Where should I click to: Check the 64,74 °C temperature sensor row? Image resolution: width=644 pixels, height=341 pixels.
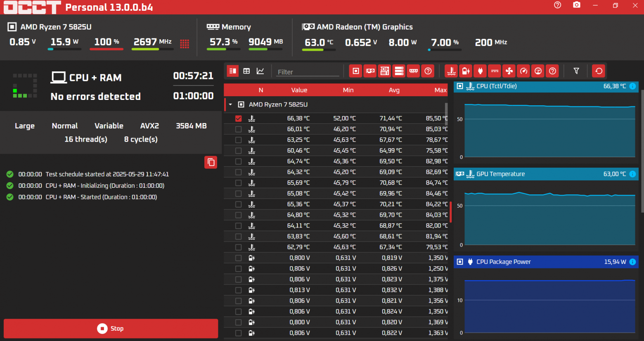(238, 161)
